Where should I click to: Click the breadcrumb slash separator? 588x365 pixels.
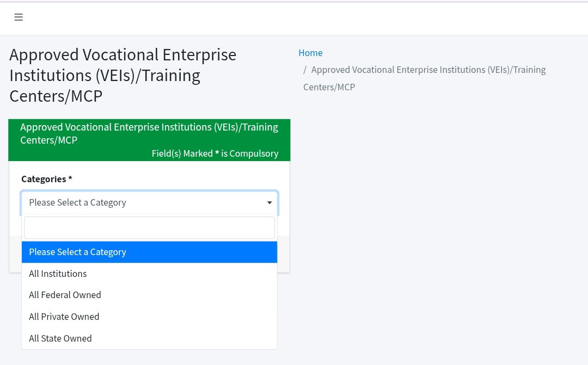point(305,70)
